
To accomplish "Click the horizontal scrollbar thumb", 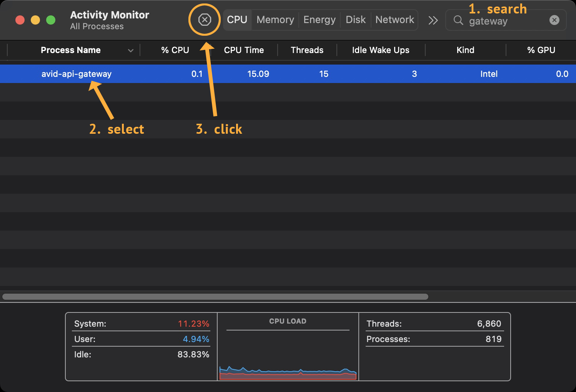I will pyautogui.click(x=215, y=297).
